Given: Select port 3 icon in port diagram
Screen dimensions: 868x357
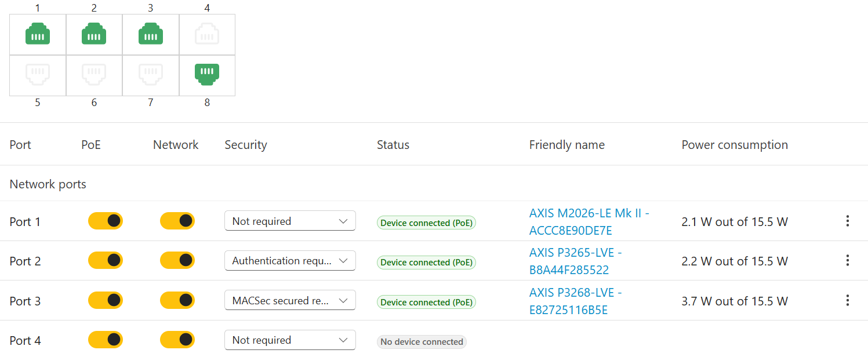Looking at the screenshot, I should [151, 34].
